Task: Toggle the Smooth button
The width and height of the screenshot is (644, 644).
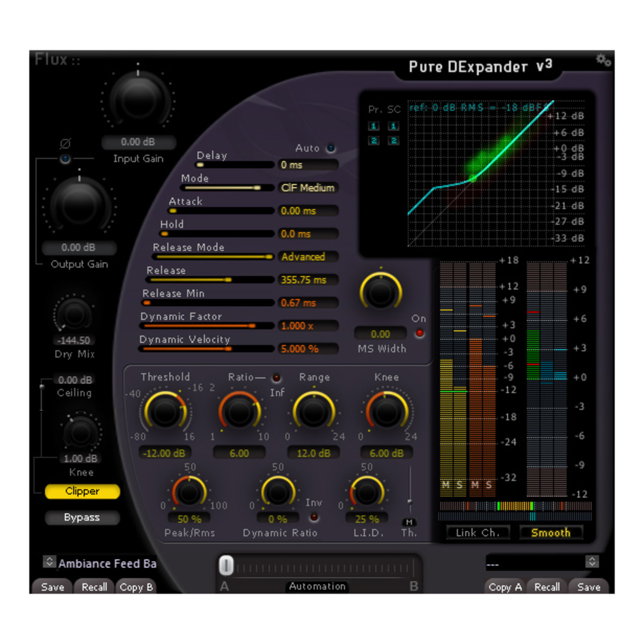Action: [x=551, y=532]
